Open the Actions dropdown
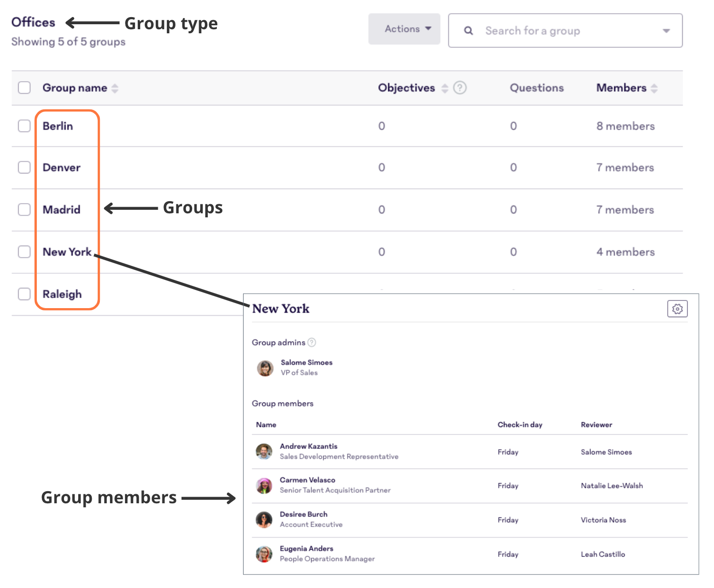This screenshot has height=588, width=714. pyautogui.click(x=404, y=29)
